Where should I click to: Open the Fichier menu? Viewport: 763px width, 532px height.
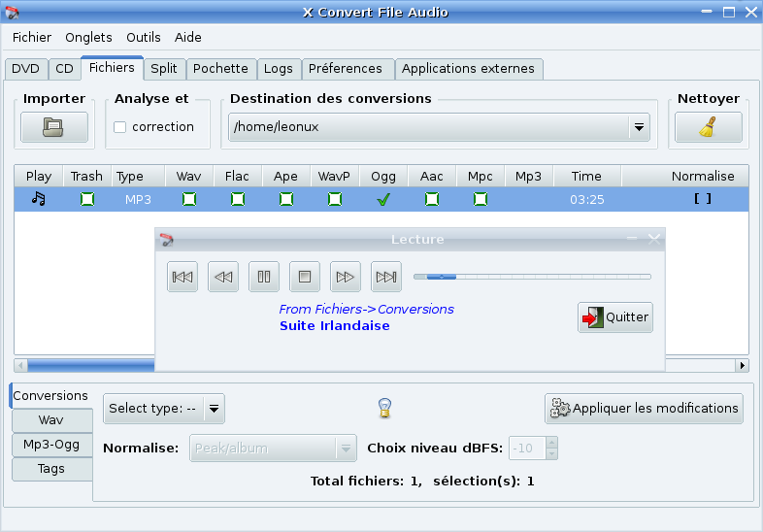click(32, 38)
